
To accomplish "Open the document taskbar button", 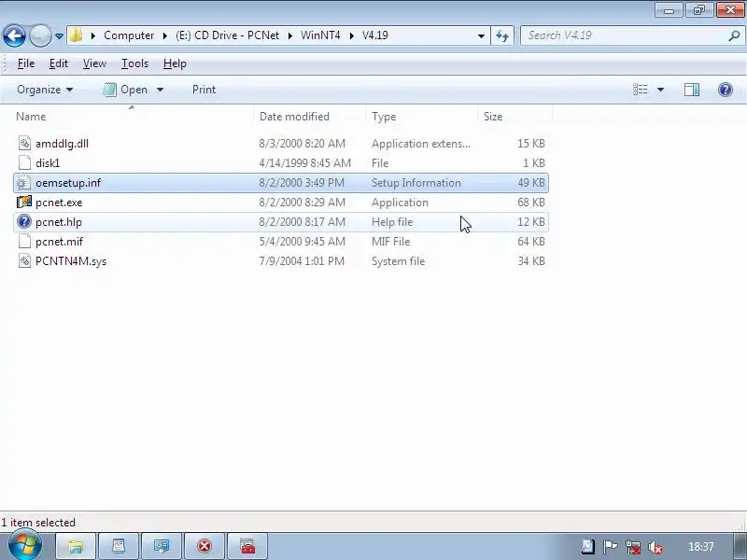I will click(x=119, y=546).
